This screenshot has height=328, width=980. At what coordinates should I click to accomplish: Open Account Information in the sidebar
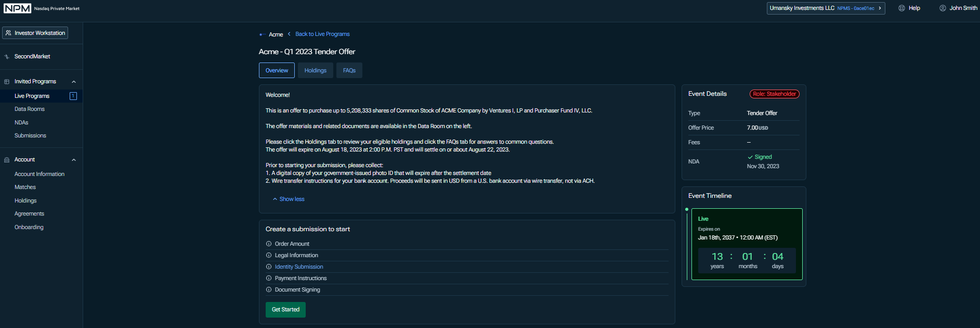click(40, 174)
